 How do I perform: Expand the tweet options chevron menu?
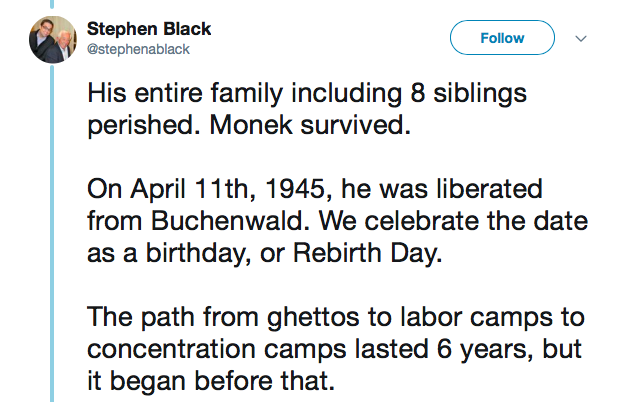tap(582, 39)
